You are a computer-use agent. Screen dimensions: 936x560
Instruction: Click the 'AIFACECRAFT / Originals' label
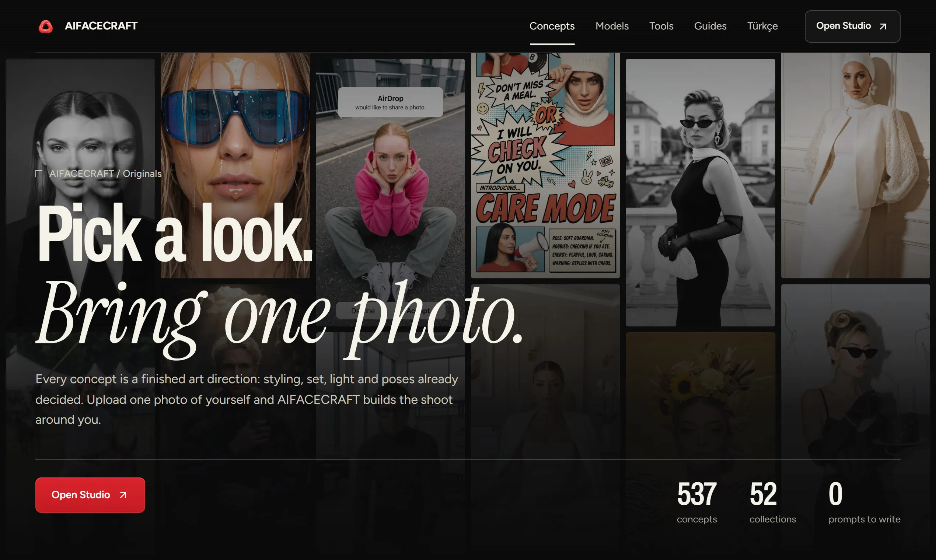point(105,174)
